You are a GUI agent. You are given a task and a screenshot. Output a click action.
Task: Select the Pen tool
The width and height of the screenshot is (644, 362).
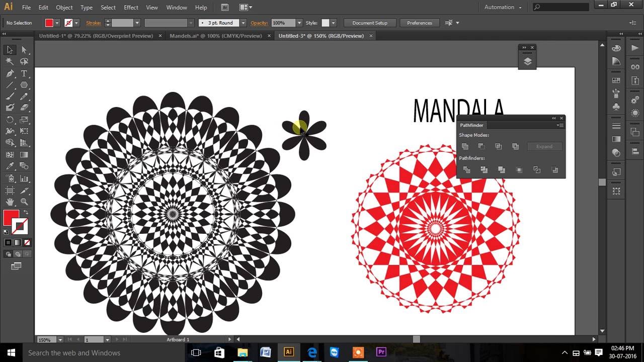pos(10,73)
